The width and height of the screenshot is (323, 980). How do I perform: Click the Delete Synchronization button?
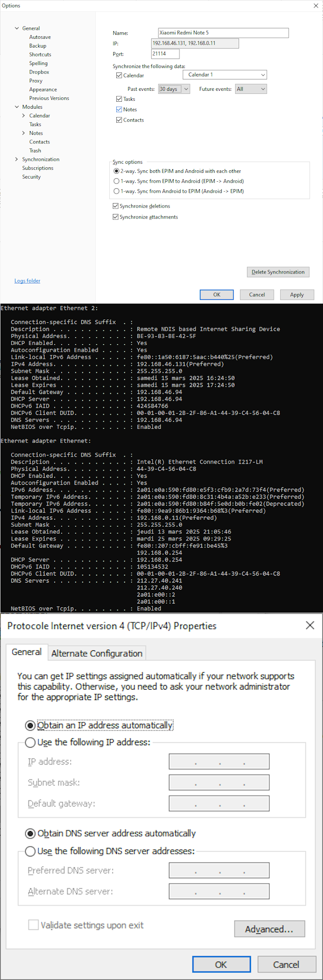278,272
